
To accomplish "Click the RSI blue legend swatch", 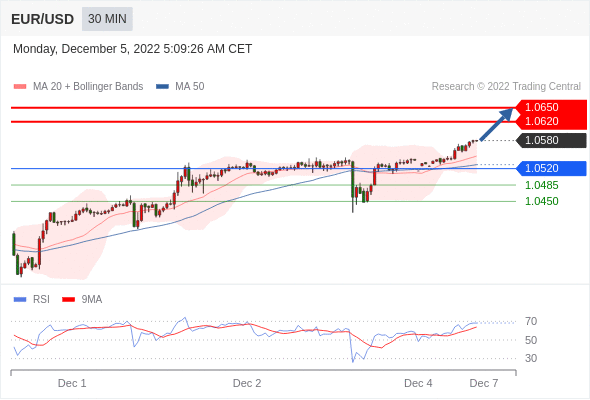I will point(20,300).
